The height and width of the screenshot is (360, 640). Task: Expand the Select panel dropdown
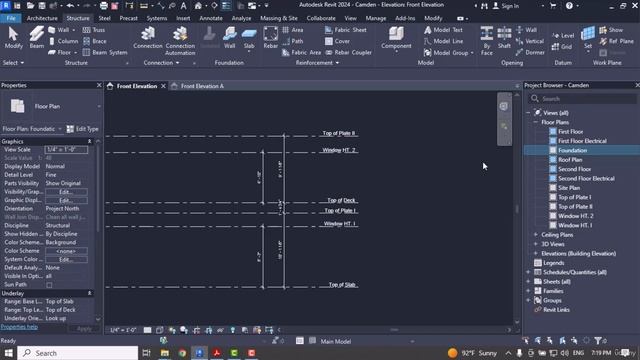point(13,63)
